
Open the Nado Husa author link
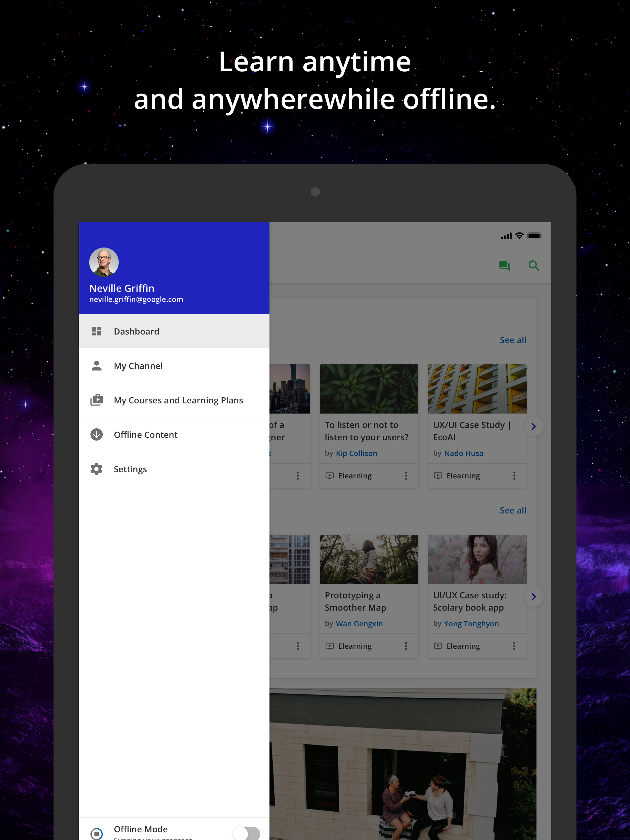tap(463, 454)
